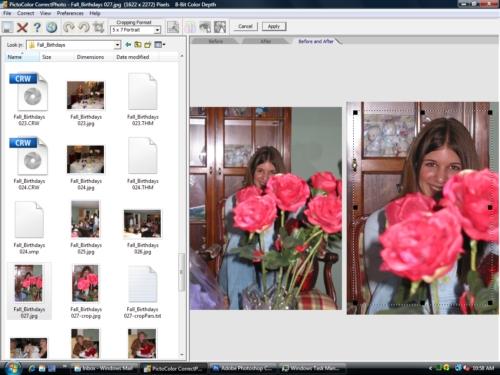
Task: Open the Help menu
Action: 95,13
